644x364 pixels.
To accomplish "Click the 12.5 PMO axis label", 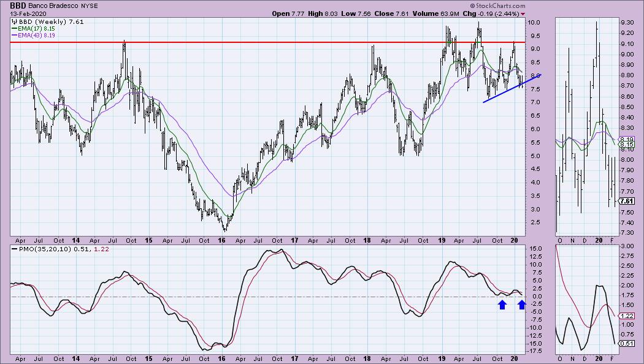I will tap(535, 257).
